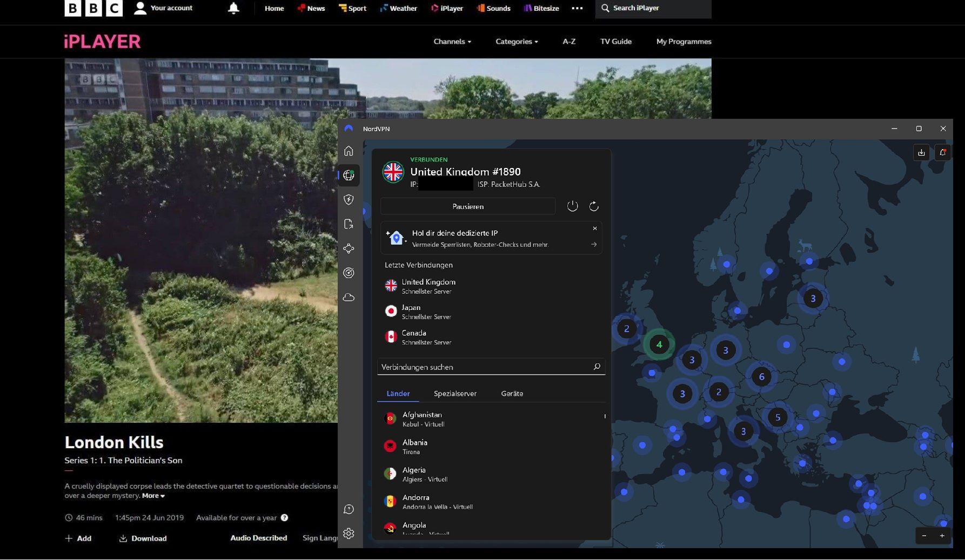
Task: Click the green UK cluster marker 4
Action: pos(659,344)
